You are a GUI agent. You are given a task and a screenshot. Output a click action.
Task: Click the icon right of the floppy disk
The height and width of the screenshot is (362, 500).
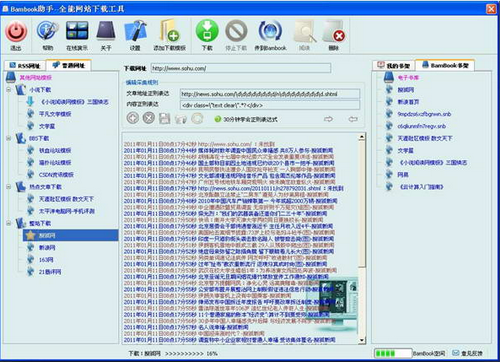[x=181, y=119]
